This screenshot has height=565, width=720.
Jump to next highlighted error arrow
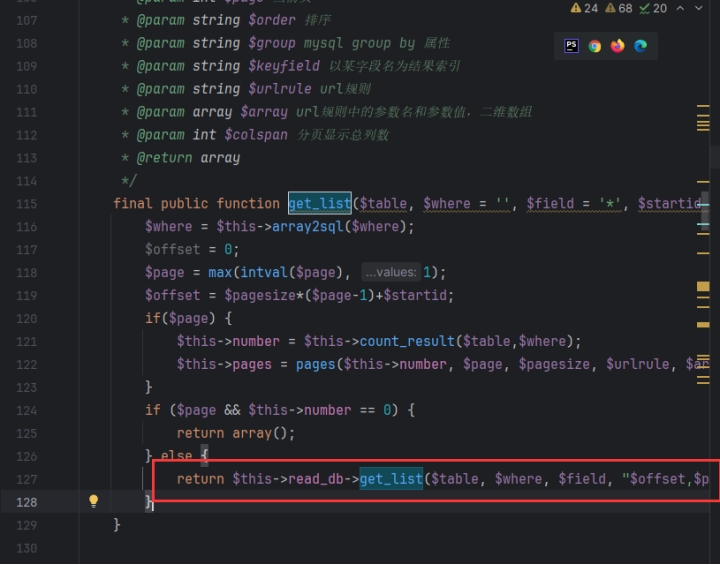tap(703, 8)
